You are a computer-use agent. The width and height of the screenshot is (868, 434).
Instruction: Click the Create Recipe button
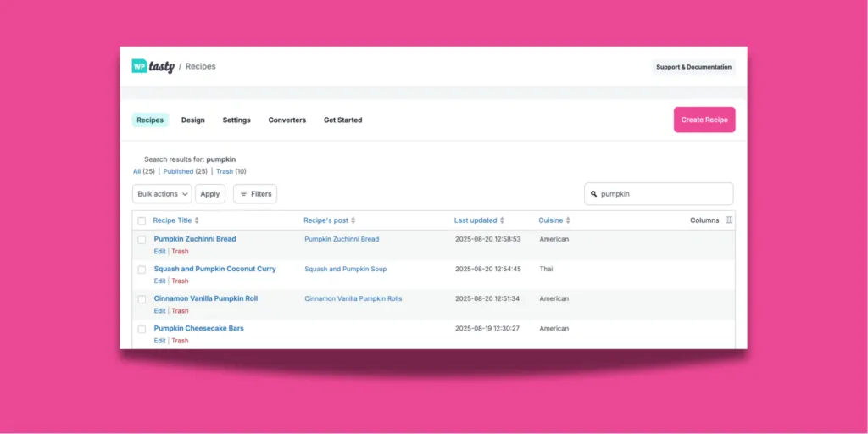coord(704,120)
